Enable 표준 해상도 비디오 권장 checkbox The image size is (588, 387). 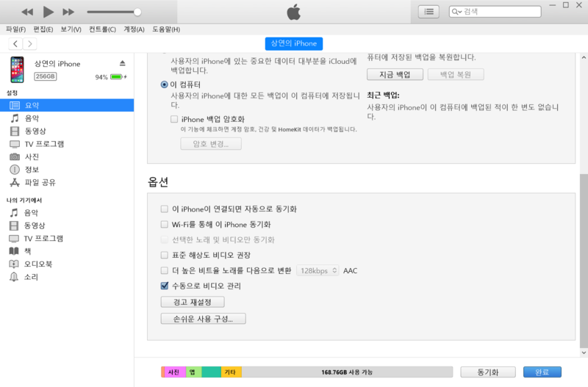tap(164, 255)
